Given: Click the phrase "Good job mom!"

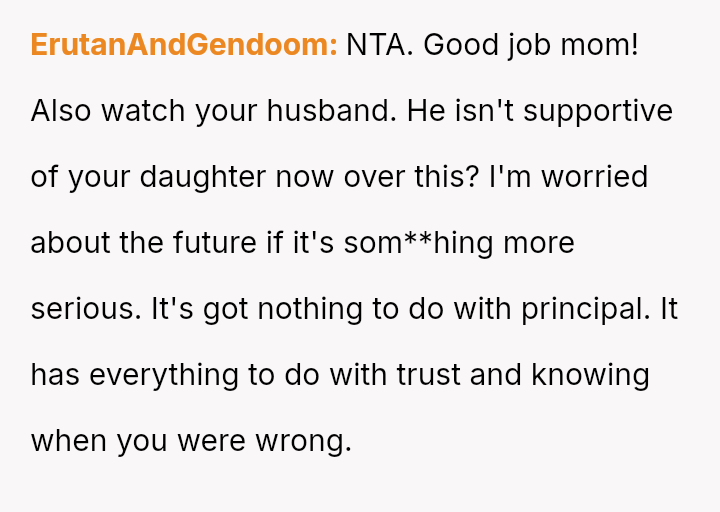Looking at the screenshot, I should click(531, 45).
